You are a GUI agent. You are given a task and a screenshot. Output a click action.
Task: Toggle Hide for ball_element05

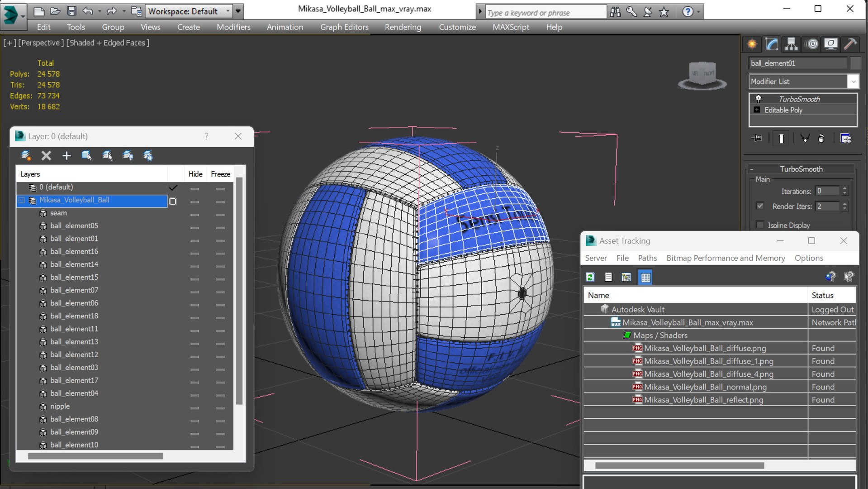click(x=195, y=227)
